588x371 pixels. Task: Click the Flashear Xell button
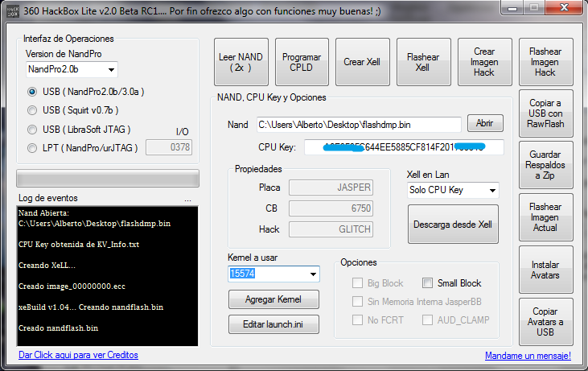tap(424, 62)
